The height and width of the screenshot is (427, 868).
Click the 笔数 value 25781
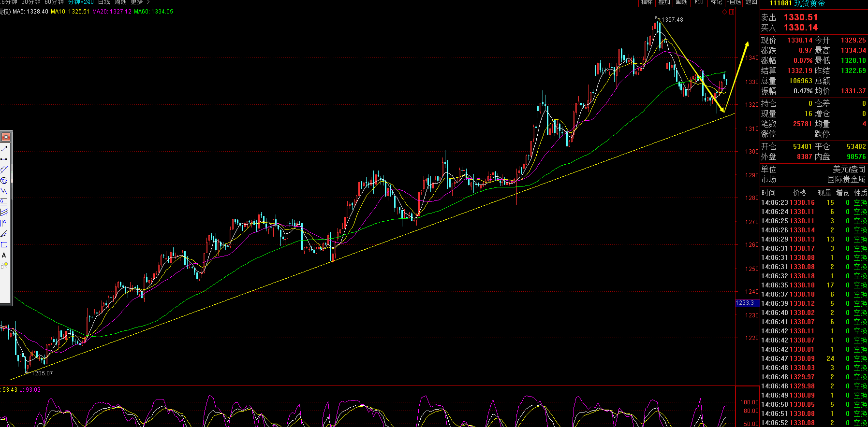click(803, 124)
